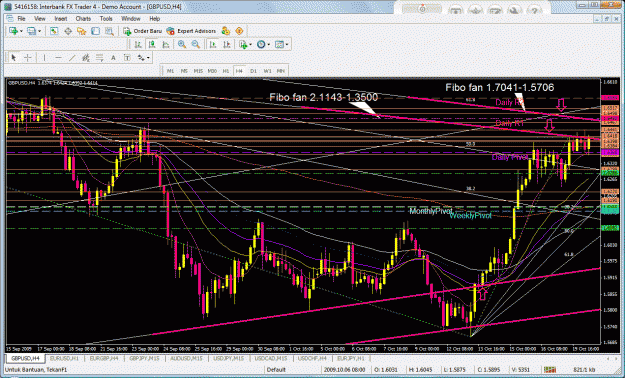625x378 pixels.
Task: Click the yellow figures icon after Expert Advisors
Action: tap(226, 31)
